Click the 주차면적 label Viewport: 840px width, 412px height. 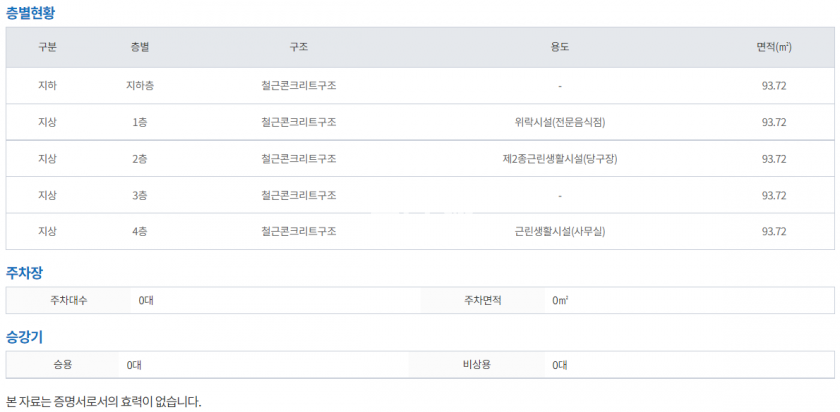482,300
